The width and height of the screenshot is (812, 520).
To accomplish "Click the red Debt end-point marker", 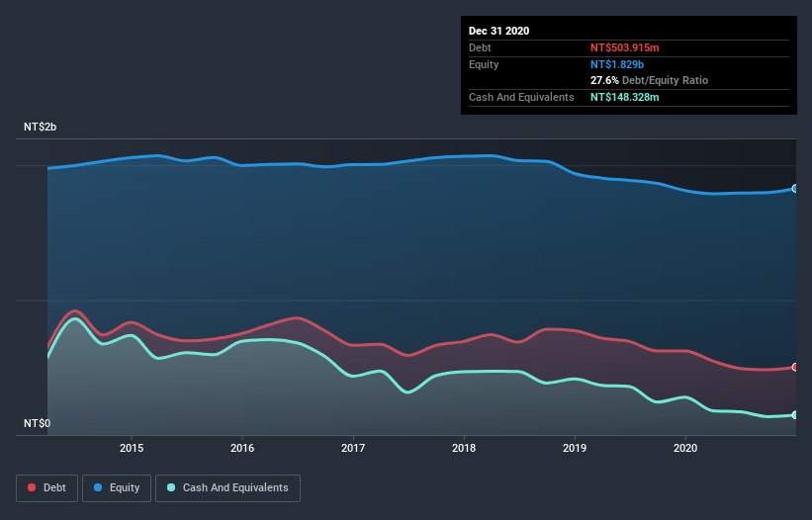I will pyautogui.click(x=795, y=367).
